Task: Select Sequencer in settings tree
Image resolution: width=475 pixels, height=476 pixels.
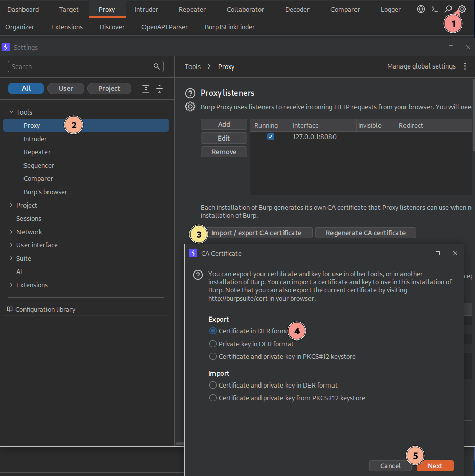Action: click(39, 166)
